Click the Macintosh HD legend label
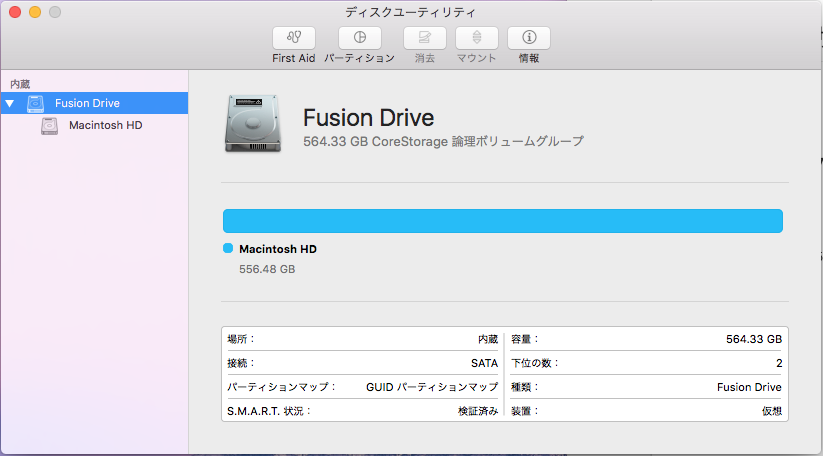 click(278, 249)
